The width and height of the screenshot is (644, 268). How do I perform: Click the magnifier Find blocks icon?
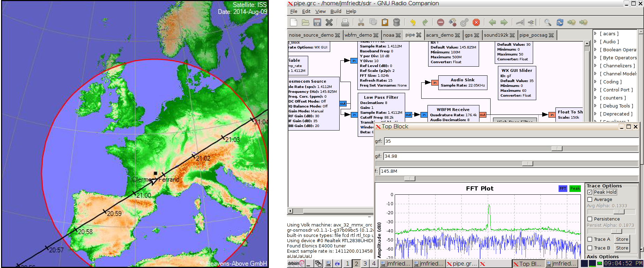pyautogui.click(x=547, y=22)
